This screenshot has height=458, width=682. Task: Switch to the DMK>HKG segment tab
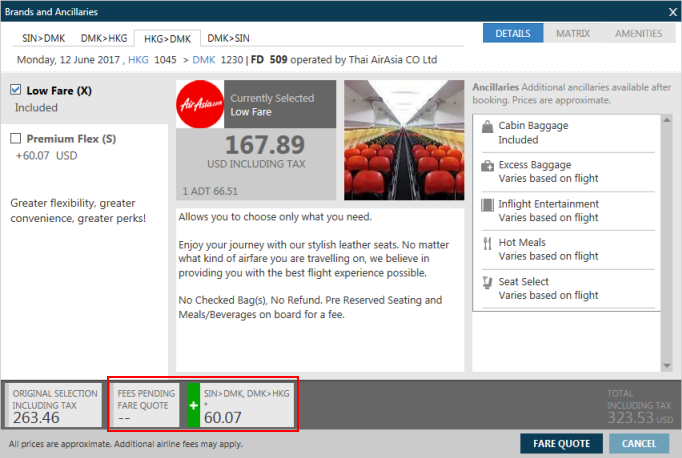click(x=104, y=38)
